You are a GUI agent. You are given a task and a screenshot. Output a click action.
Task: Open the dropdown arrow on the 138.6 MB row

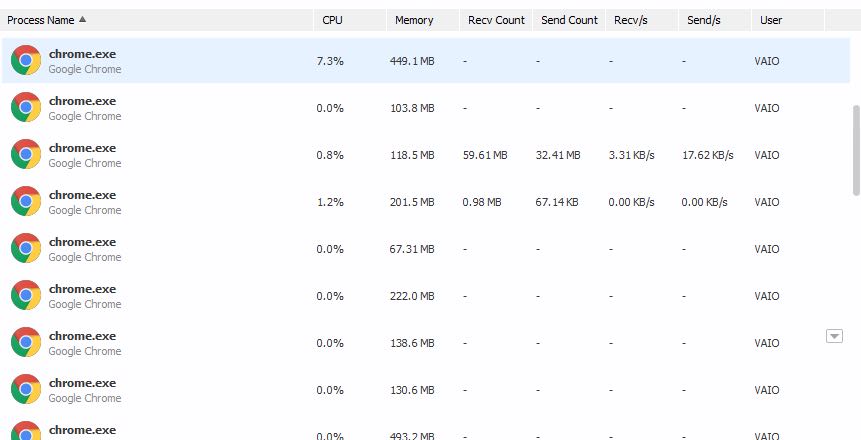pos(834,336)
